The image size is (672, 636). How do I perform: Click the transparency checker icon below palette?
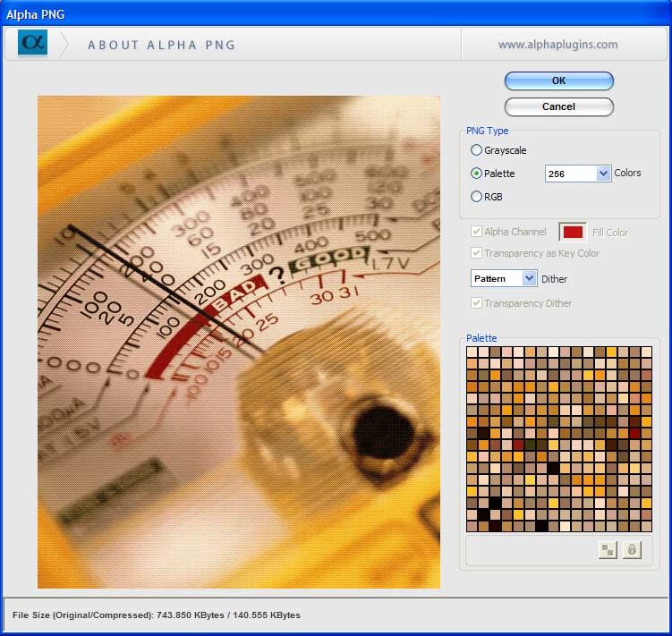608,550
